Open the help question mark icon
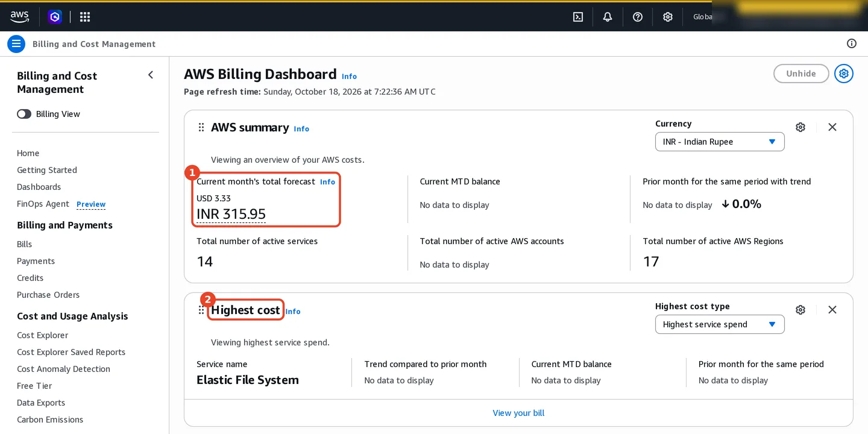Screen dimensions: 868x434 (x=638, y=17)
